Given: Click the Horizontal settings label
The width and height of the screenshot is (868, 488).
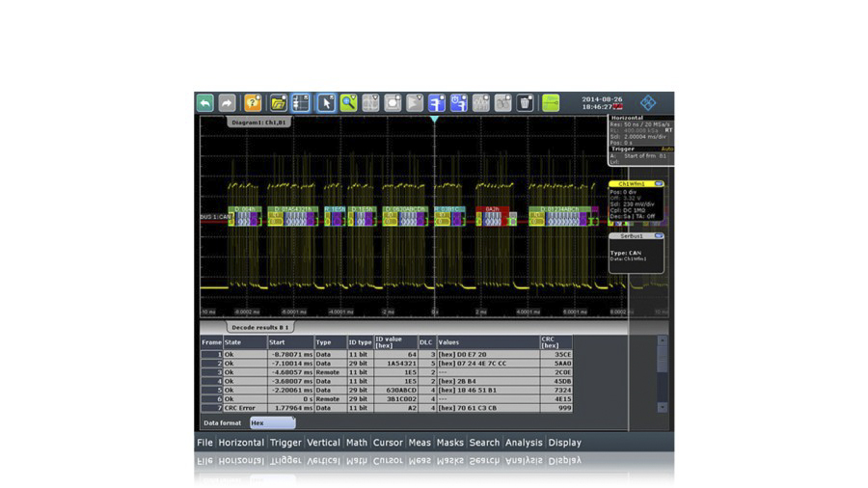Looking at the screenshot, I should [x=627, y=118].
